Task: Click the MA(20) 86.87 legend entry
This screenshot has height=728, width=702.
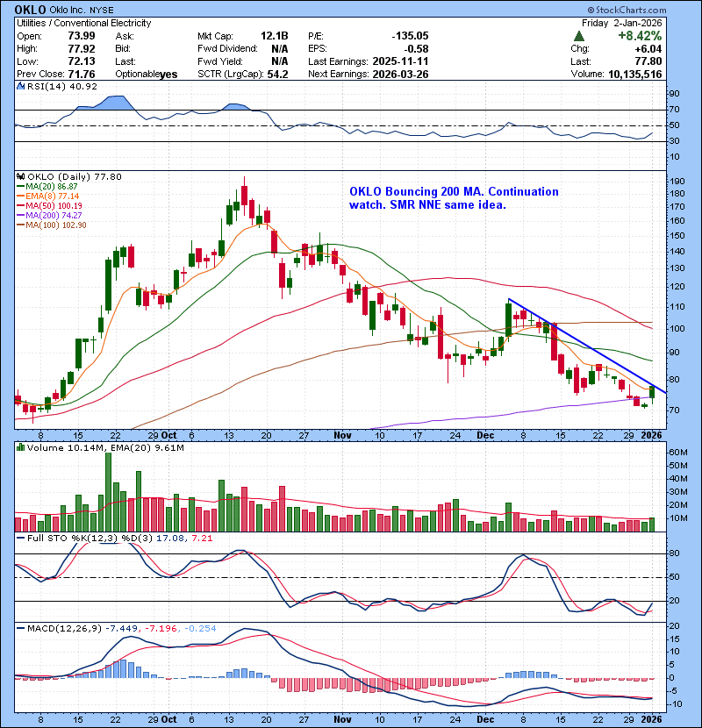Action: [47, 187]
